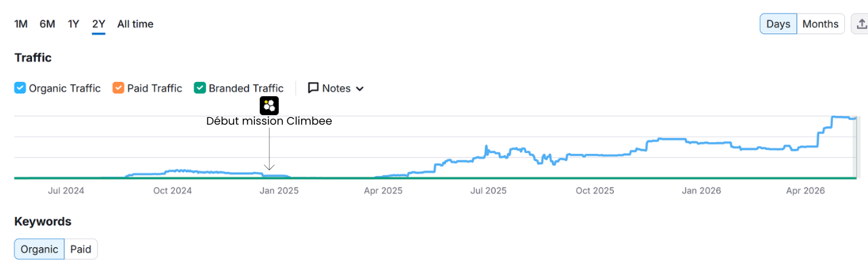The width and height of the screenshot is (868, 271).
Task: Click the Apr 2025 axis label
Action: tap(383, 191)
